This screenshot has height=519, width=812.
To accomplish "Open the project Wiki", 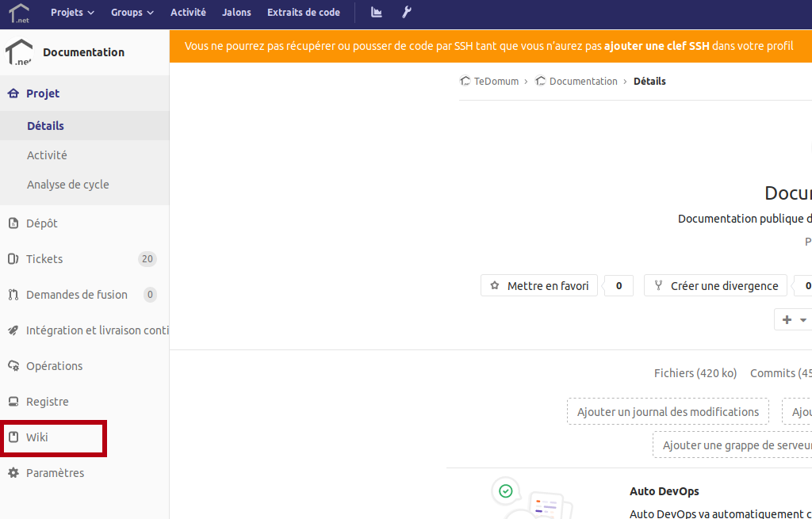I will click(x=37, y=437).
